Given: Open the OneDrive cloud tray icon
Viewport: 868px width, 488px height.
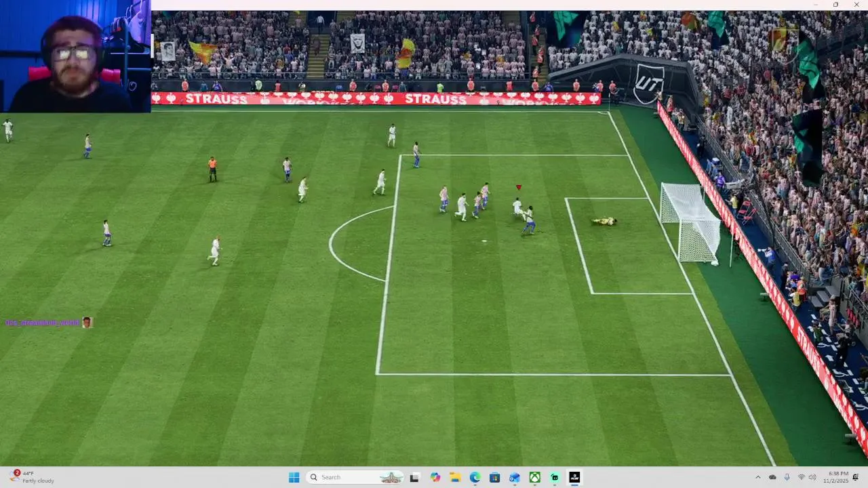Looking at the screenshot, I should [x=772, y=477].
